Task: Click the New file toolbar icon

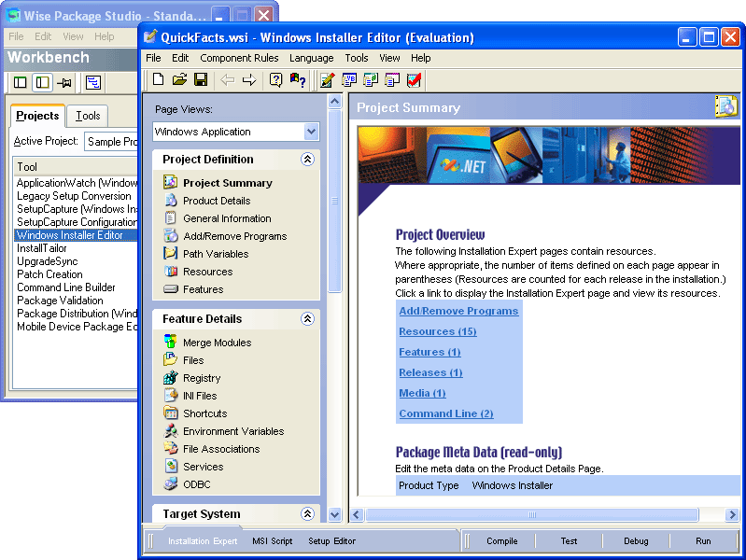Action: click(159, 79)
